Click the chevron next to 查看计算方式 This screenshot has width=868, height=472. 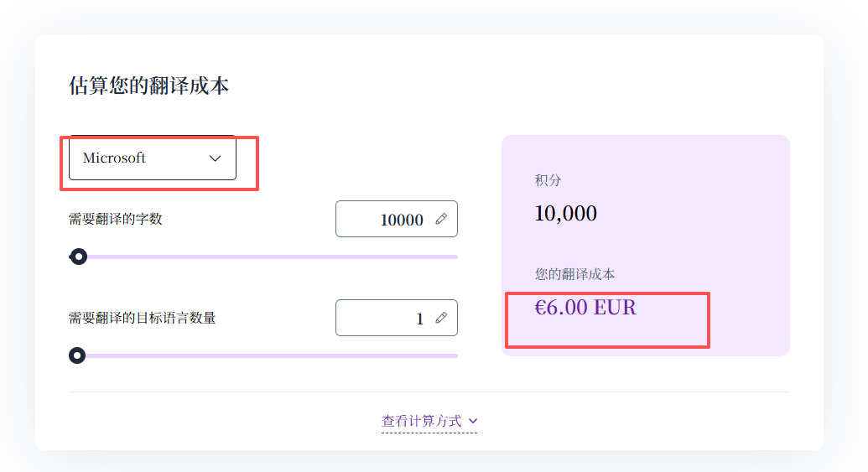pos(473,421)
